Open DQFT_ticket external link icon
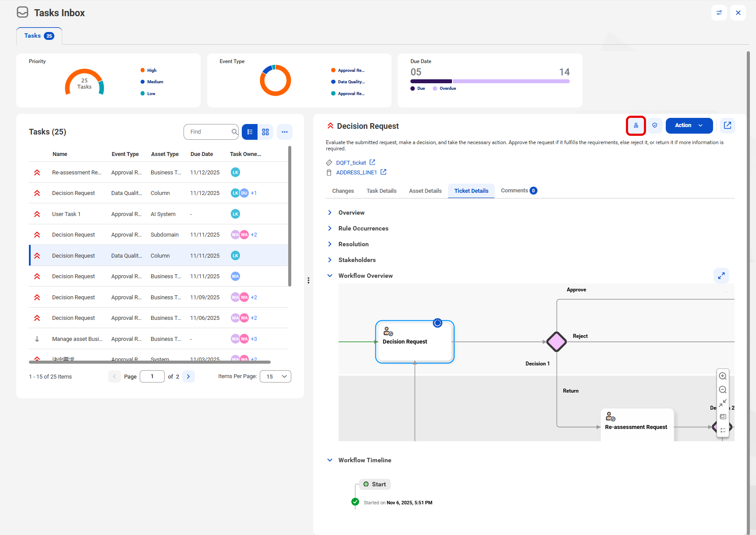Viewport: 756px width, 535px height. (372, 163)
